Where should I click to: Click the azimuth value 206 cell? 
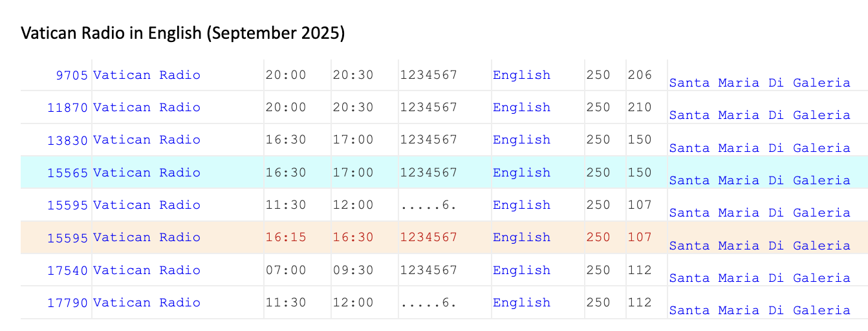[x=640, y=75]
